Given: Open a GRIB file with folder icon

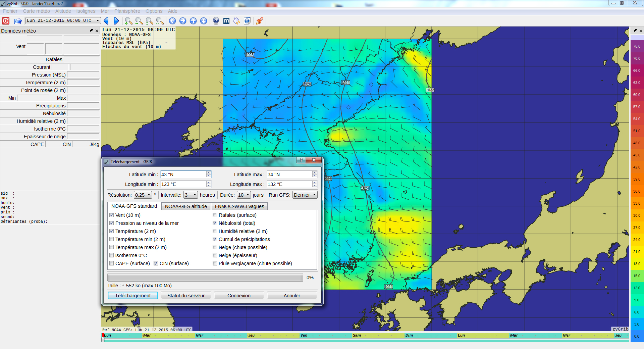Looking at the screenshot, I should (x=18, y=21).
